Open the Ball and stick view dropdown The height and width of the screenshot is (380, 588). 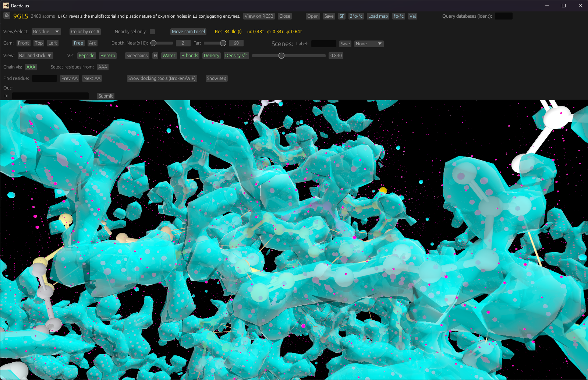coord(35,56)
